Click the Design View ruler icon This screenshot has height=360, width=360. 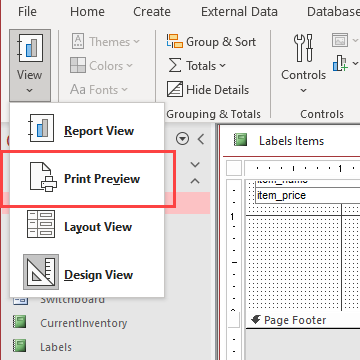41,272
